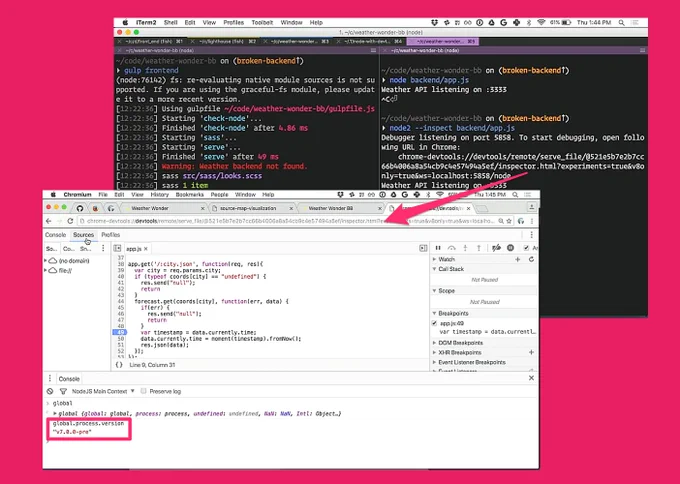The image size is (680, 484).
Task: Click the step over function icon
Action: [451, 248]
